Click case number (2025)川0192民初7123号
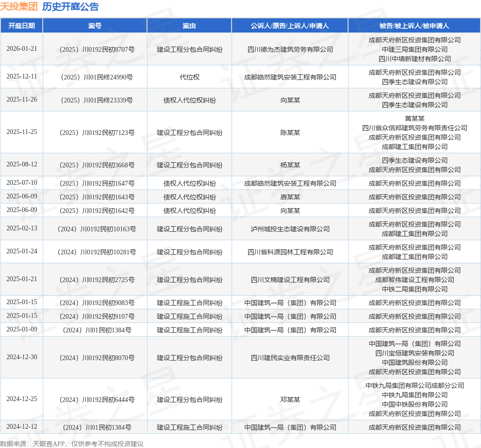 pyautogui.click(x=97, y=133)
